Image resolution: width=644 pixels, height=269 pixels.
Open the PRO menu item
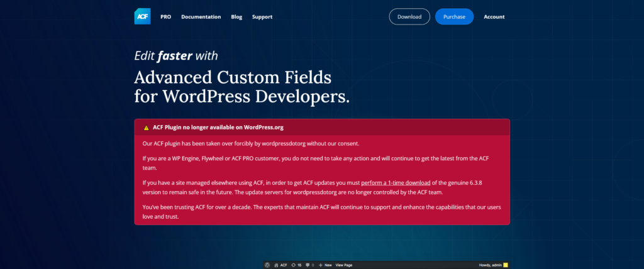166,17
